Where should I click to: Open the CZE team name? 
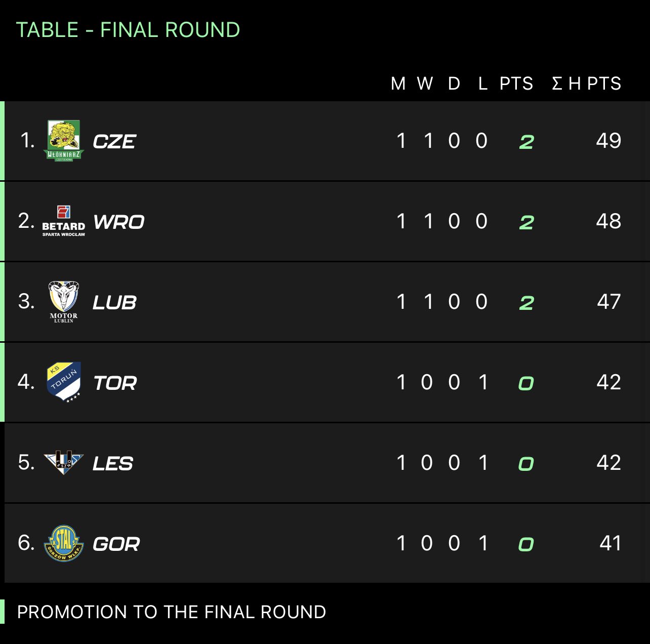pos(114,142)
